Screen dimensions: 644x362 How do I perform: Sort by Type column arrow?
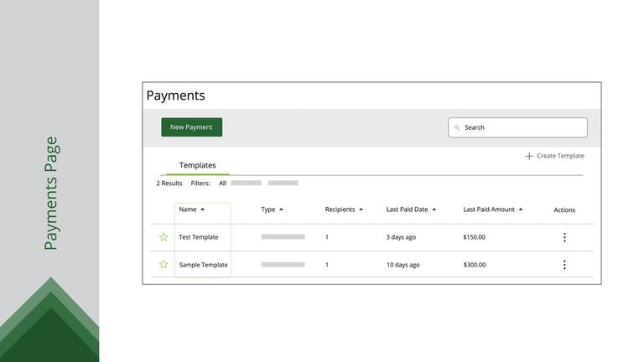(x=281, y=209)
